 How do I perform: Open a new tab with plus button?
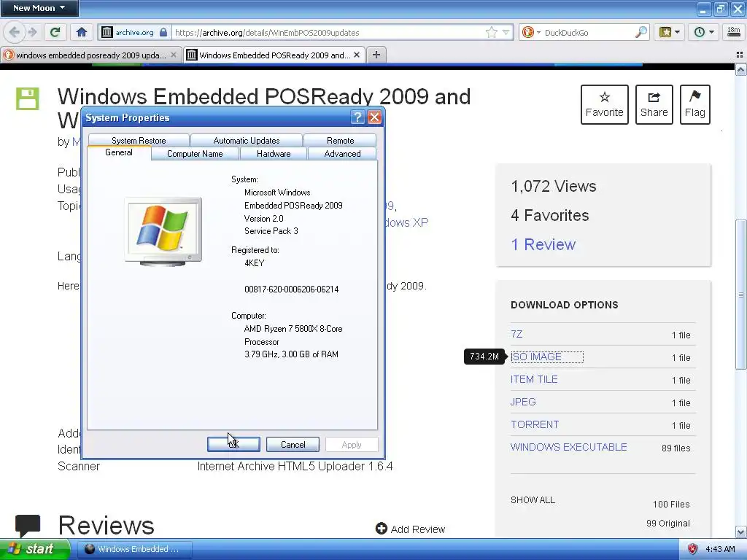(x=376, y=55)
